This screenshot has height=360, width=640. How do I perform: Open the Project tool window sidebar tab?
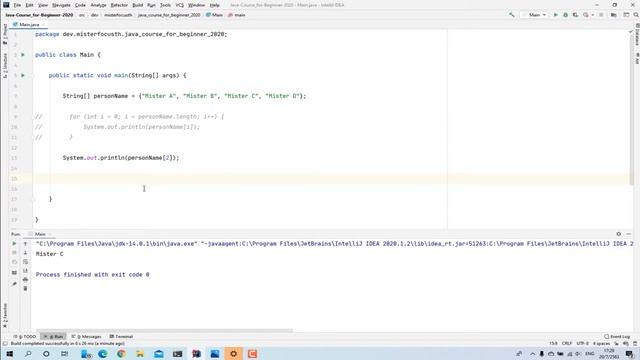[5, 34]
